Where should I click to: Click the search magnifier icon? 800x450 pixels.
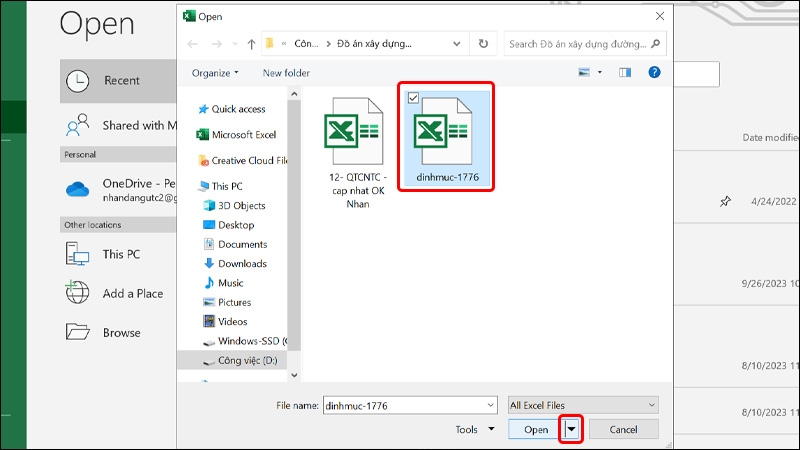(x=656, y=44)
